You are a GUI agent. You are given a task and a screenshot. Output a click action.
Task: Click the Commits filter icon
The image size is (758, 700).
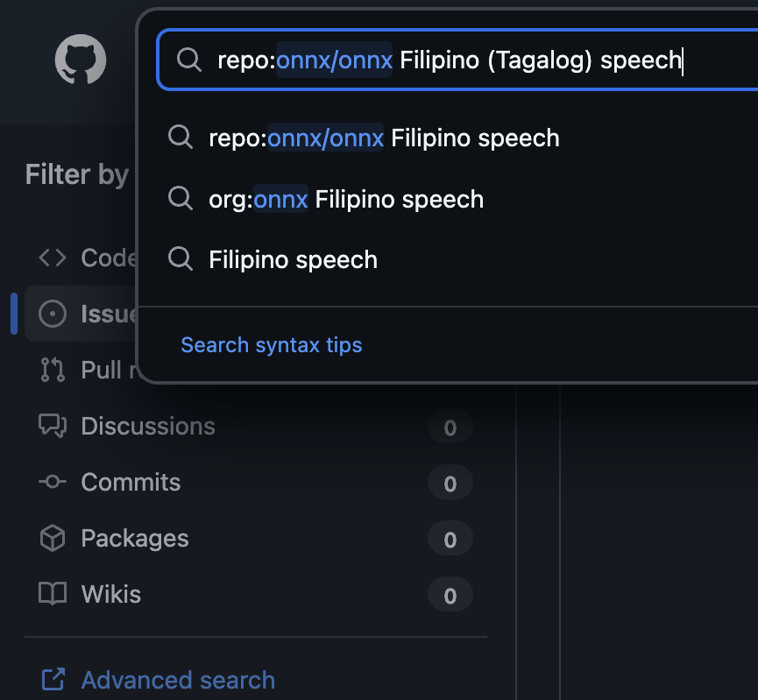pos(53,482)
